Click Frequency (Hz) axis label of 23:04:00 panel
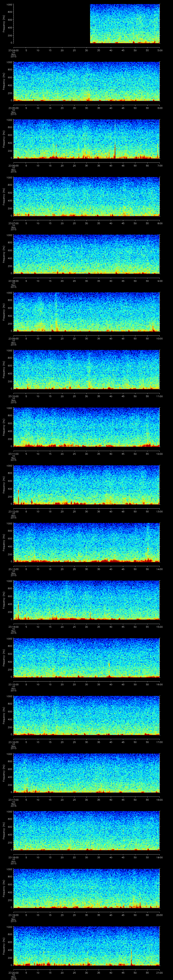The height and width of the screenshot is (980, 173). (4, 24)
